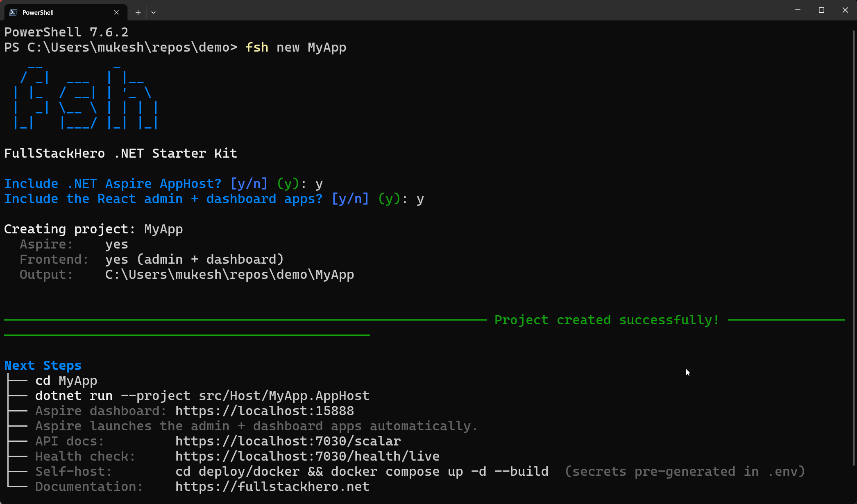
Task: Click 'Creating project: MyApp' line
Action: click(x=93, y=229)
